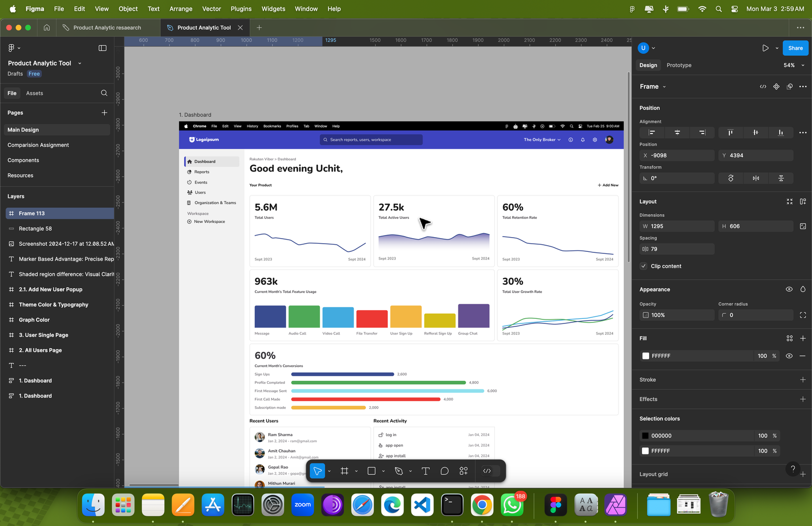
Task: Open Product Analytic Tool file name dropdown
Action: point(80,63)
